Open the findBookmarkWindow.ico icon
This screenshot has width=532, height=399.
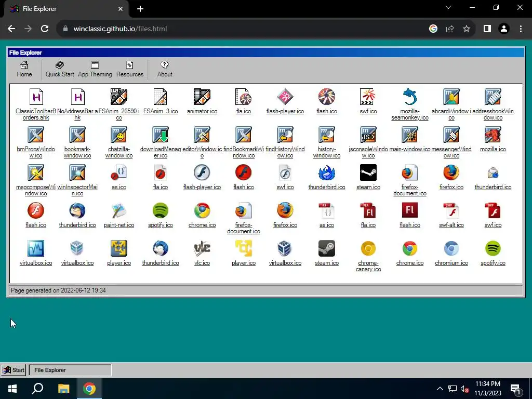click(244, 135)
